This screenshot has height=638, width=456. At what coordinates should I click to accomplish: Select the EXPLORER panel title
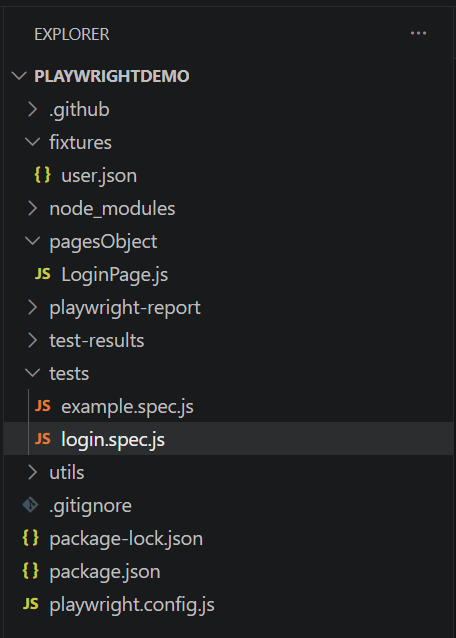point(72,34)
